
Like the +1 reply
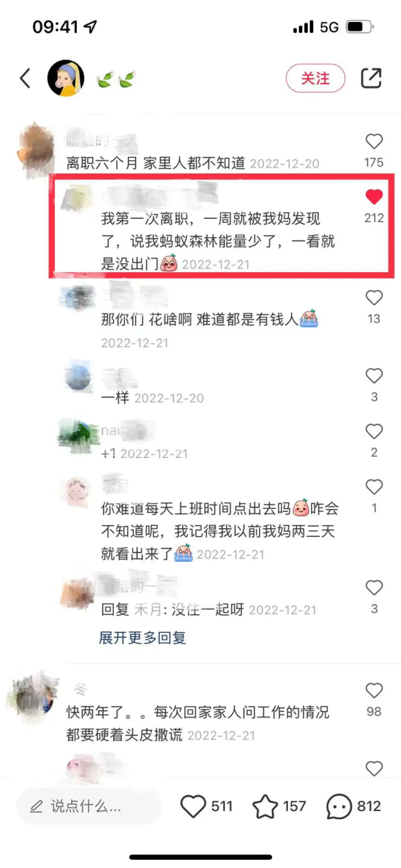[374, 431]
